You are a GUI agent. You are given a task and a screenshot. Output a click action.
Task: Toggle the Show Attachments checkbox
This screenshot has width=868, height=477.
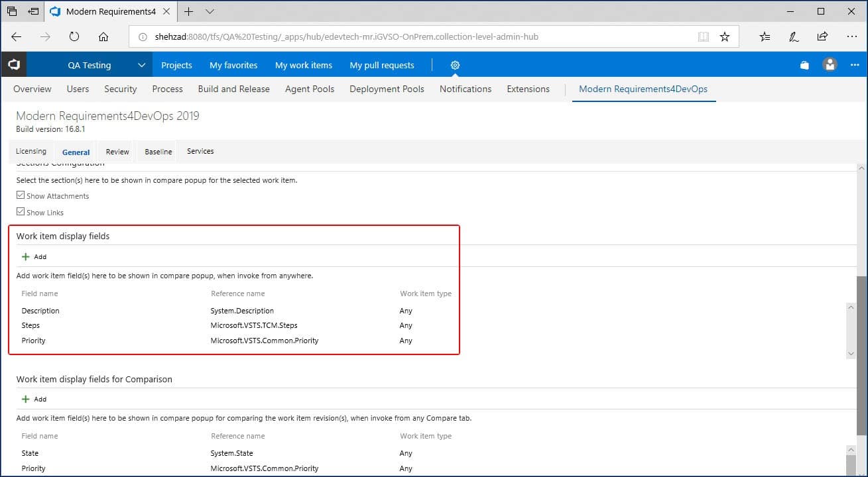(21, 196)
